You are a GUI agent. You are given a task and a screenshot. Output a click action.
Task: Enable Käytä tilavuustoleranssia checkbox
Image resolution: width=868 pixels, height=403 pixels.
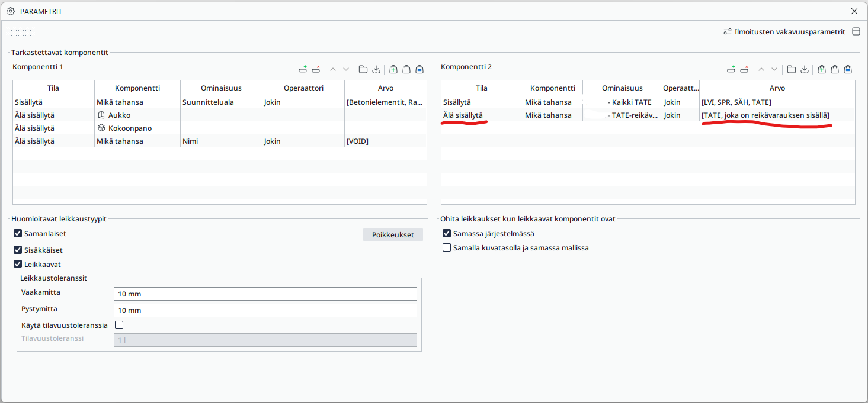pos(119,325)
